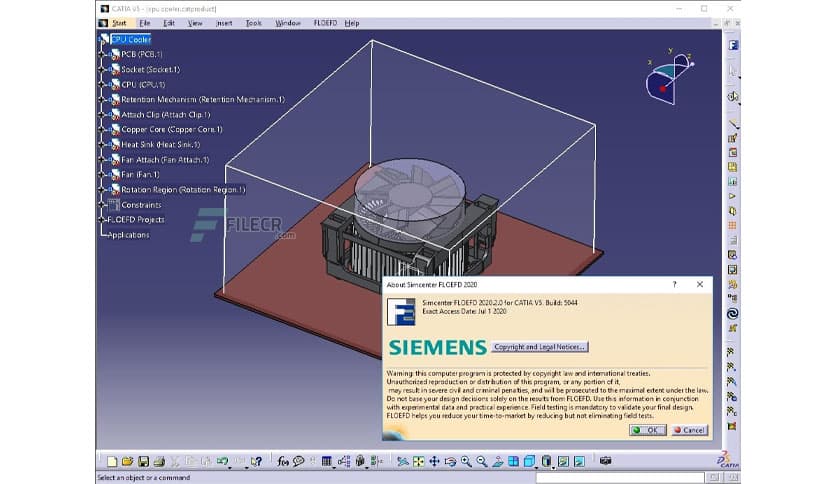
Task: Select Applications in the tree
Action: (128, 235)
